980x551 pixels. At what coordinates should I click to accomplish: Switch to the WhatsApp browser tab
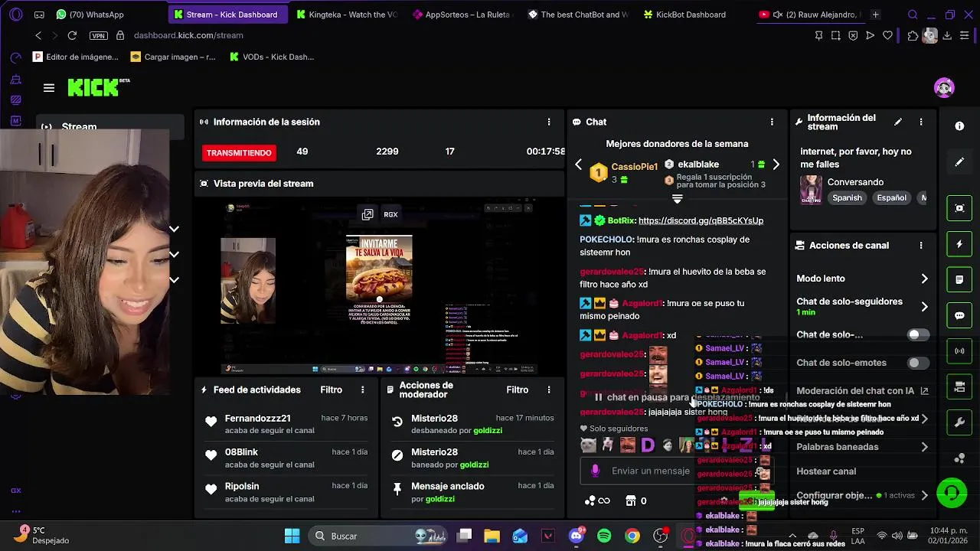point(91,15)
